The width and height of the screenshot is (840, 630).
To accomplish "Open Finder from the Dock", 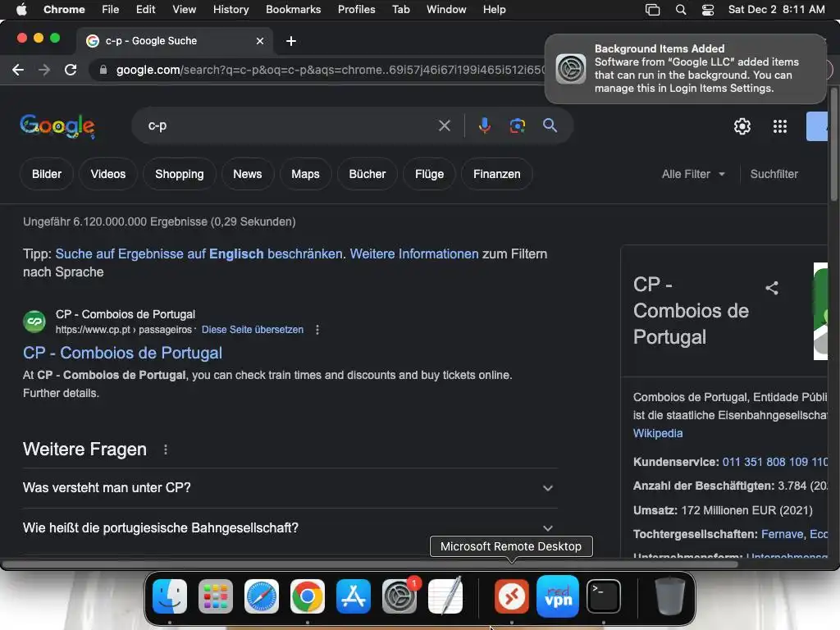I will coord(170,596).
